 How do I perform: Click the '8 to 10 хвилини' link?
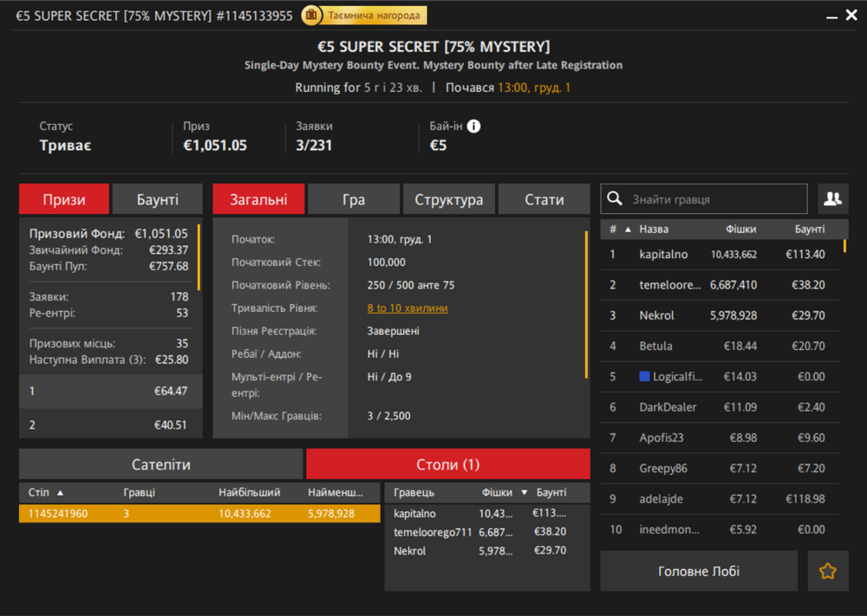(407, 308)
